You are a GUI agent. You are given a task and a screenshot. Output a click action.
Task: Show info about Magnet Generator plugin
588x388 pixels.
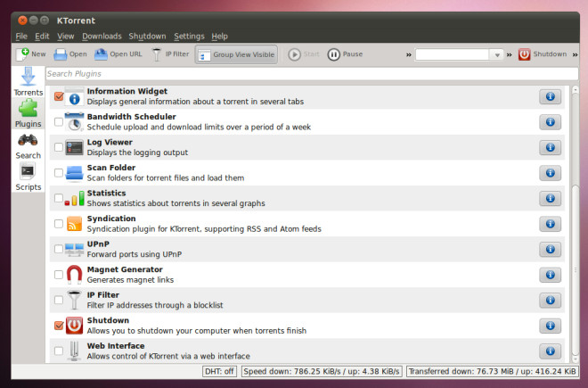550,275
